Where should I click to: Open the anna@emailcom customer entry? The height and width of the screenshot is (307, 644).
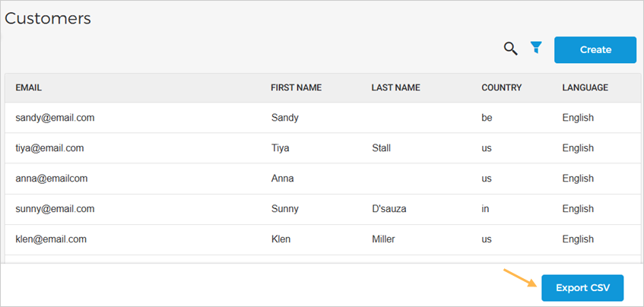pos(52,179)
